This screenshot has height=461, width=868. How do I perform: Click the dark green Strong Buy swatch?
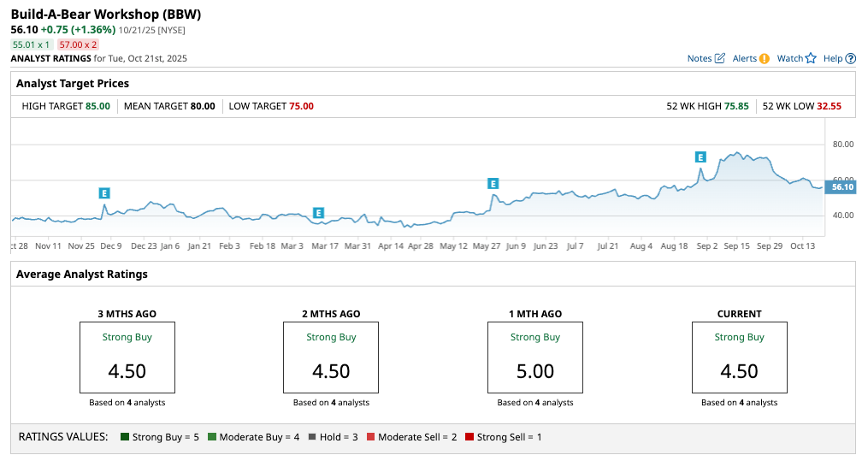(x=126, y=437)
